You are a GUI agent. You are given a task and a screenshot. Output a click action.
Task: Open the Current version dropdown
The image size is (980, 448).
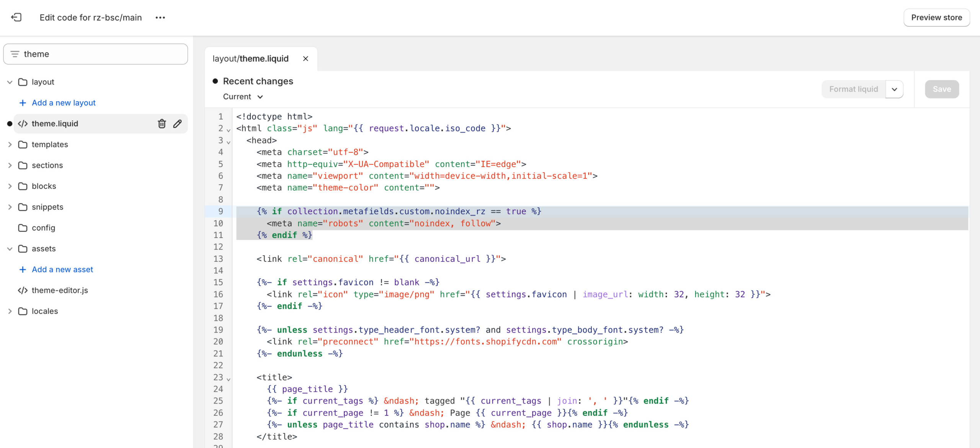(243, 97)
